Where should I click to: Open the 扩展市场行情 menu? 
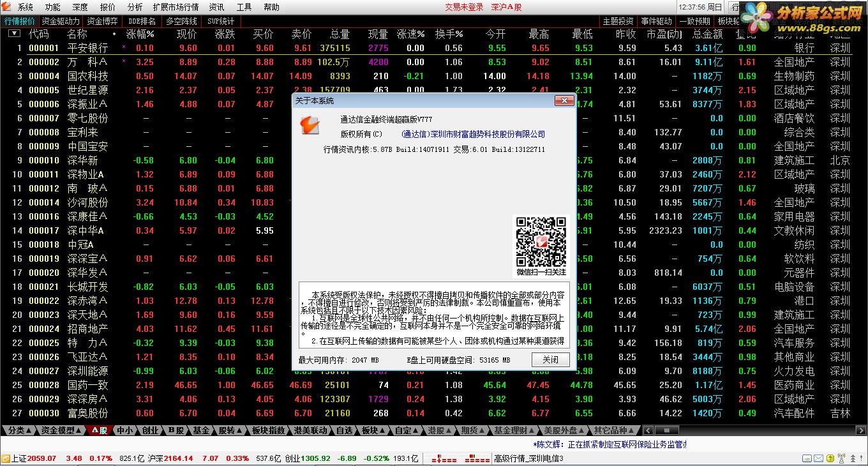point(176,7)
